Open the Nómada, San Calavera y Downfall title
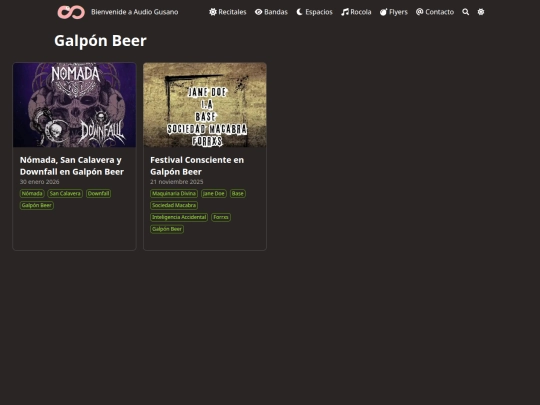The image size is (540, 405). [72, 166]
